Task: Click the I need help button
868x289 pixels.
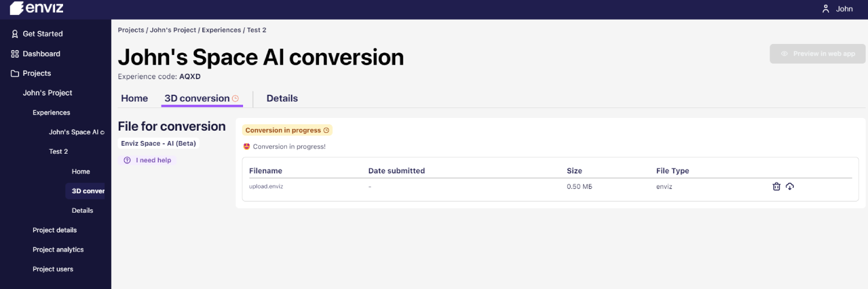Action: tap(148, 160)
